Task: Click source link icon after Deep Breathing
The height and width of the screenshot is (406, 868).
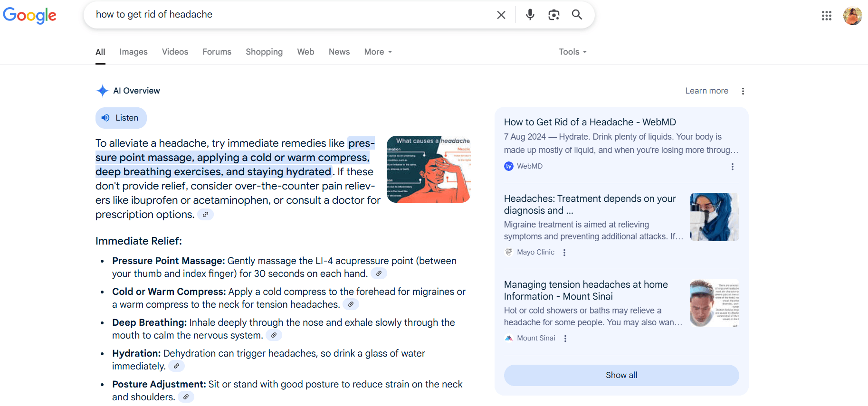Action: tap(274, 335)
